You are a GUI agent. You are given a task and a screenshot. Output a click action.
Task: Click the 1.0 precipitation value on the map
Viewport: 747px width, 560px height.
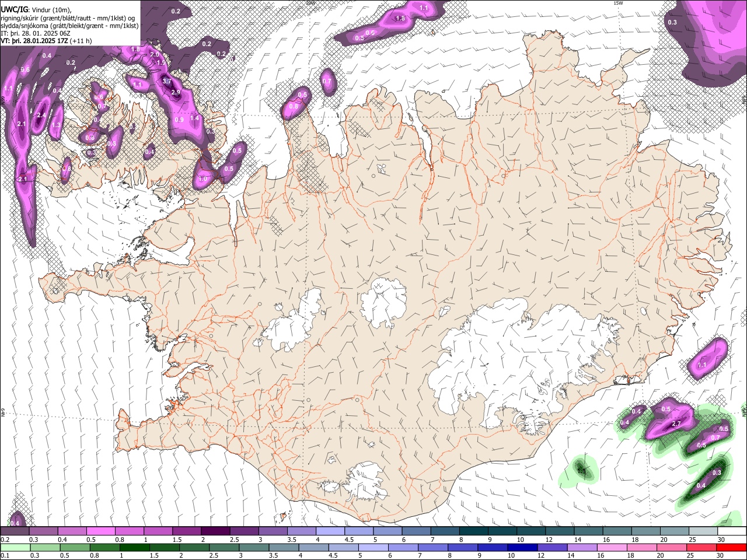(x=203, y=179)
